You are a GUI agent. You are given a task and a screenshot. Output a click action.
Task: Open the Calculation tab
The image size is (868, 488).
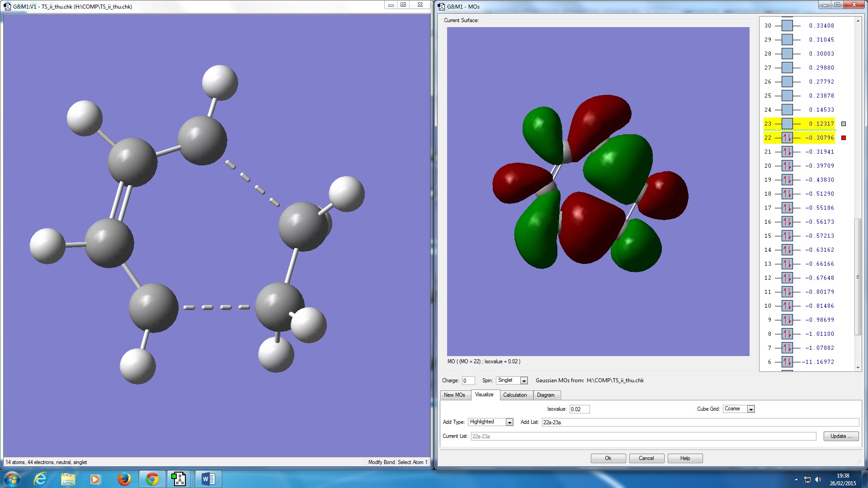point(515,395)
